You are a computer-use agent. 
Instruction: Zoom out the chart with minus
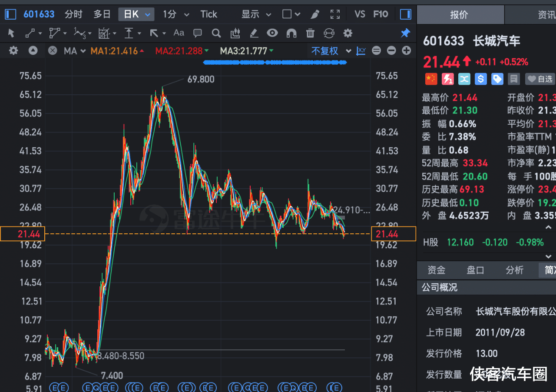[391, 51]
